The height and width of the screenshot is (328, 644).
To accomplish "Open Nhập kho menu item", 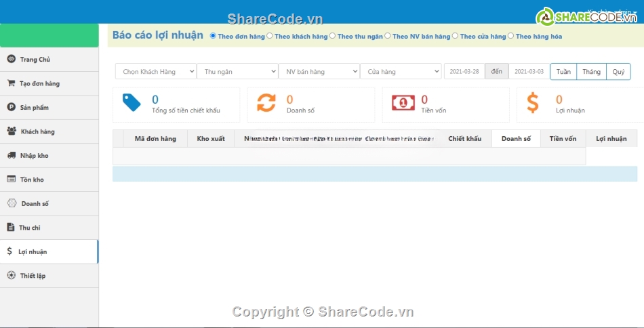I will click(49, 156).
